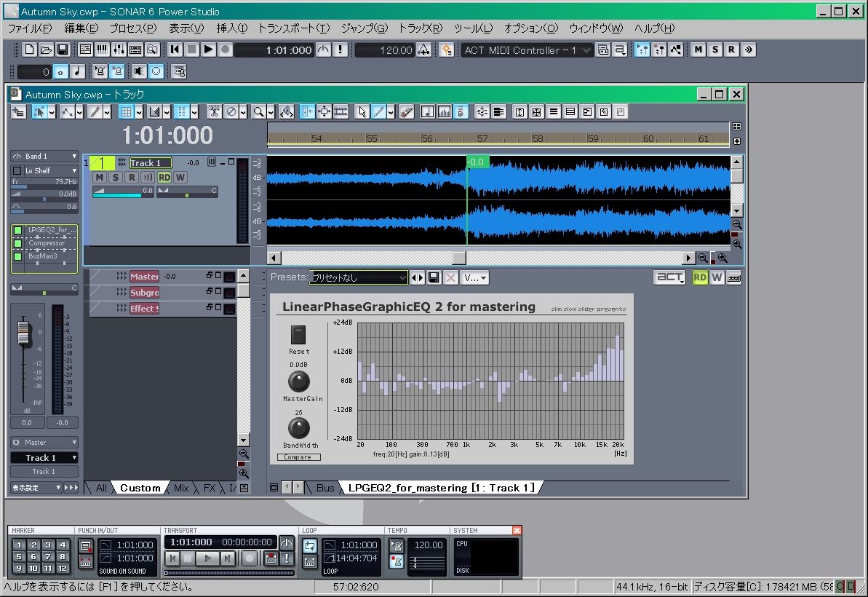This screenshot has height=597, width=868.
Task: Start playback in the main toolbar
Action: [208, 50]
